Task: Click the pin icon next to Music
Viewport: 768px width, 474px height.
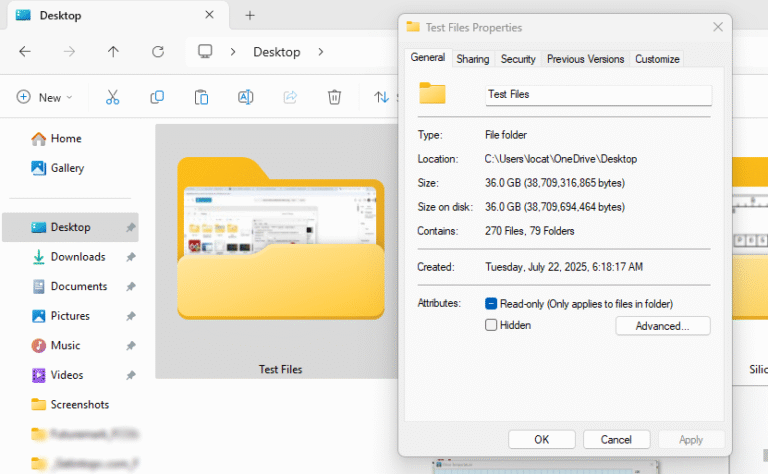Action: click(x=130, y=345)
